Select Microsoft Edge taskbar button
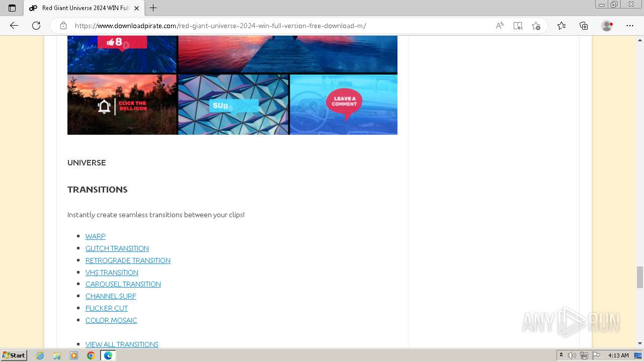Image resolution: width=644 pixels, height=362 pixels. 108,355
